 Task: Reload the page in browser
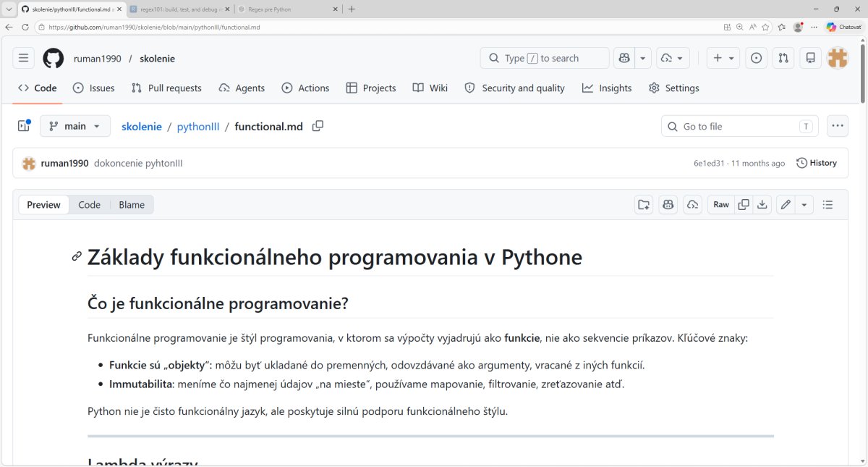click(x=25, y=27)
